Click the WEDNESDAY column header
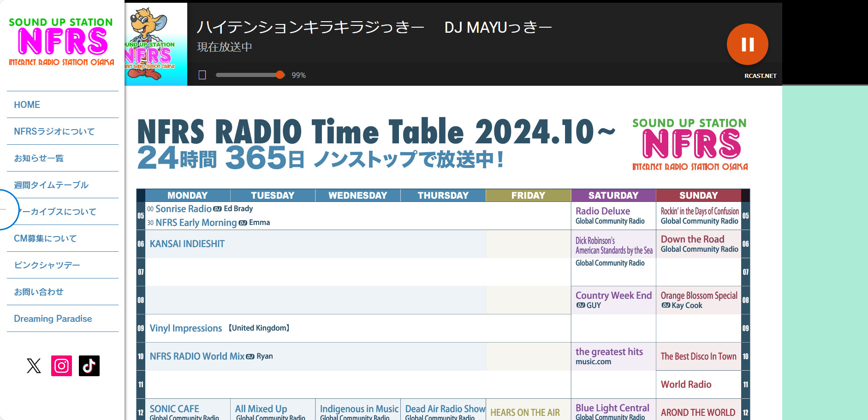The width and height of the screenshot is (868, 420). pos(358,195)
